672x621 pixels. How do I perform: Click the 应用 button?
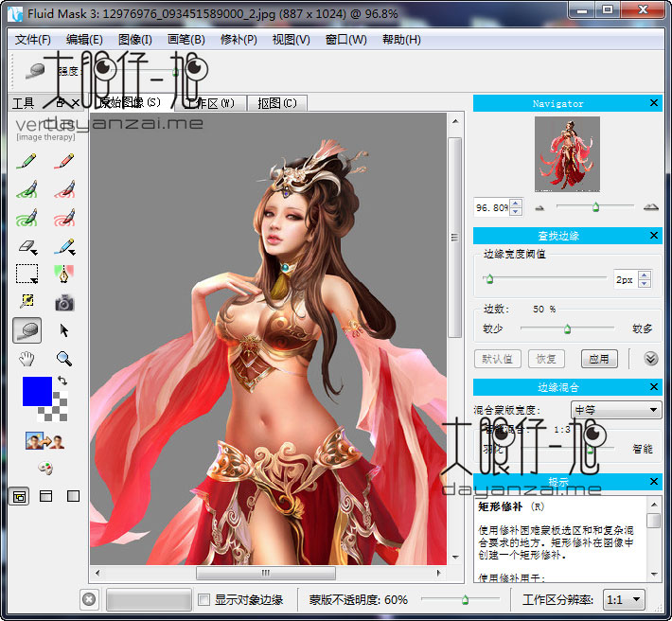(x=599, y=359)
